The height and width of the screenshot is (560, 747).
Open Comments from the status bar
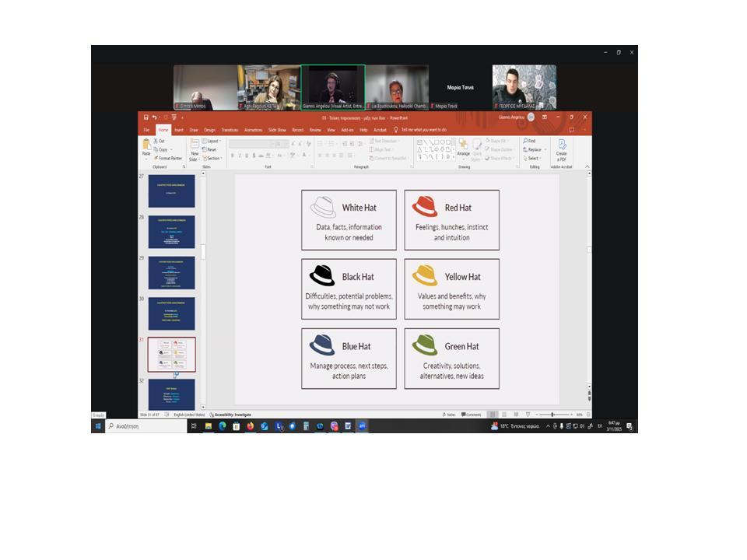pos(472,415)
